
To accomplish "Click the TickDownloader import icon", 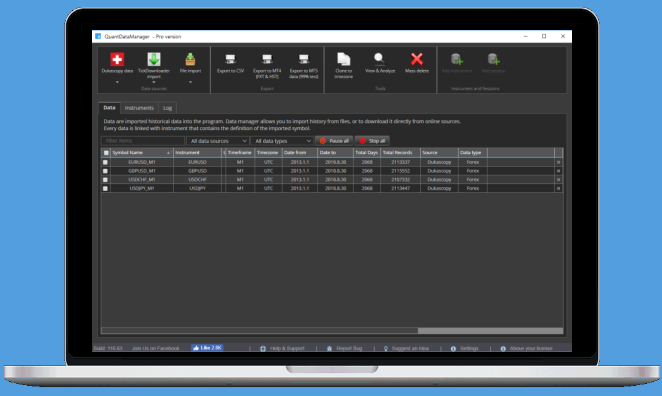I will tap(154, 59).
